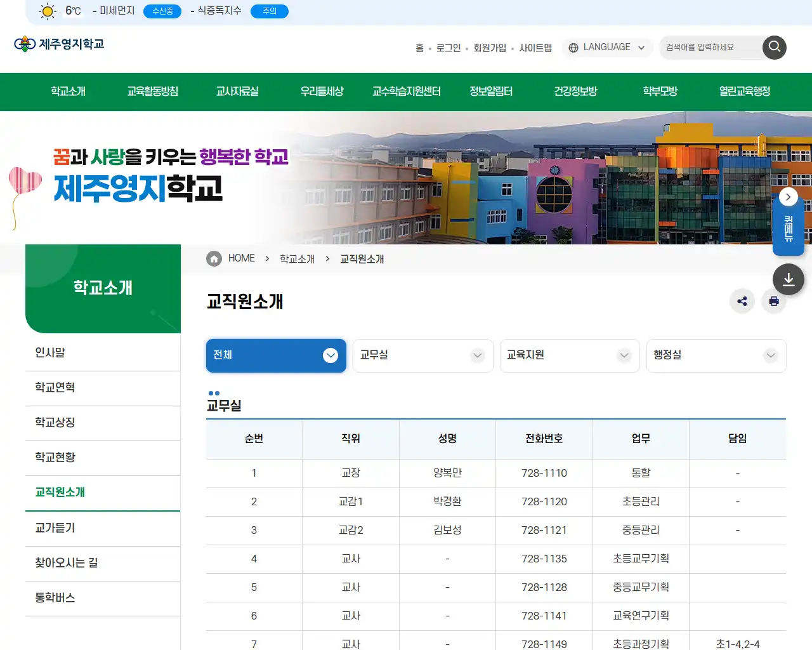The height and width of the screenshot is (650, 812).
Task: Click the name 김보성 in the table
Action: (x=447, y=530)
